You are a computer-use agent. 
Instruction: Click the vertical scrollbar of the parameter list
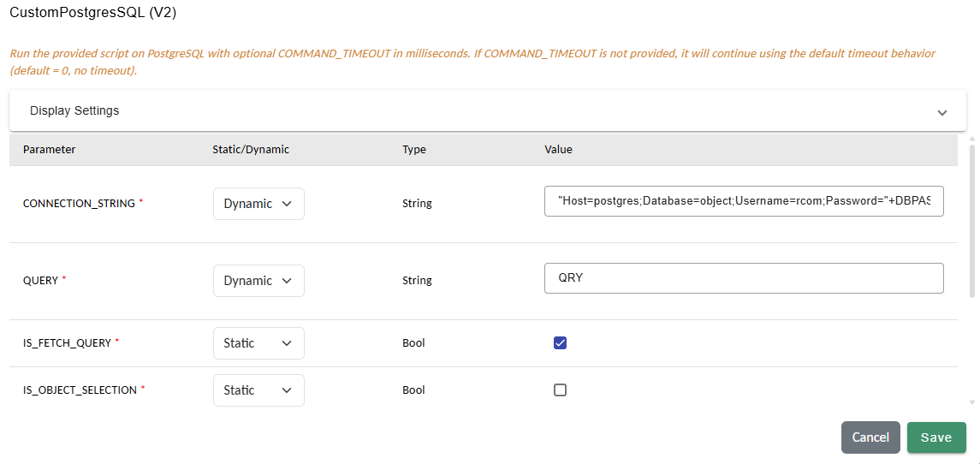point(971,223)
